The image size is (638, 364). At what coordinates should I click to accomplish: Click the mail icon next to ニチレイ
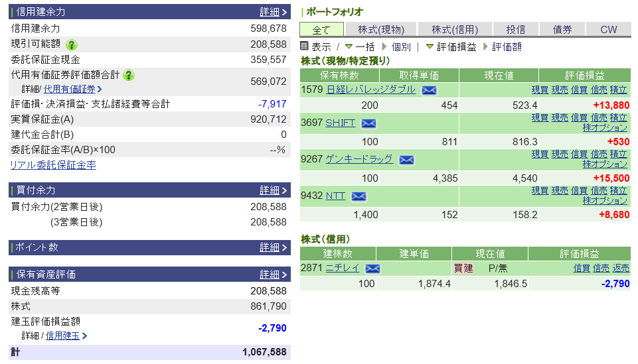(x=372, y=269)
